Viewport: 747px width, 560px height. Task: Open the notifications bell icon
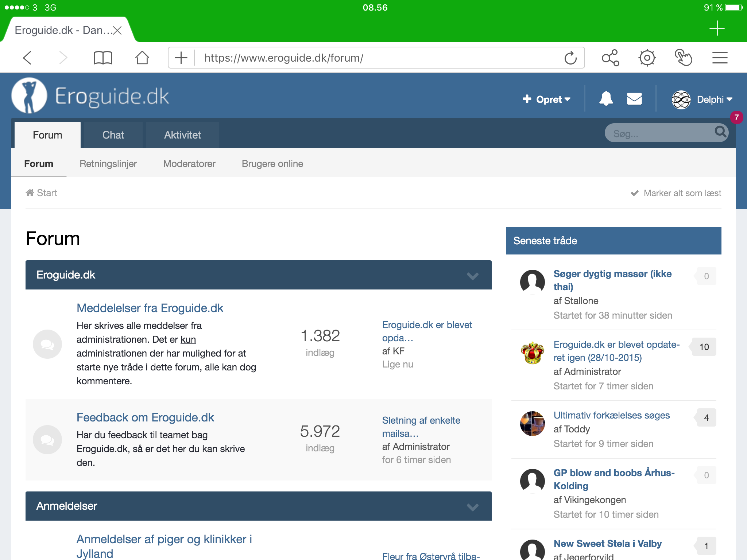[x=606, y=99]
